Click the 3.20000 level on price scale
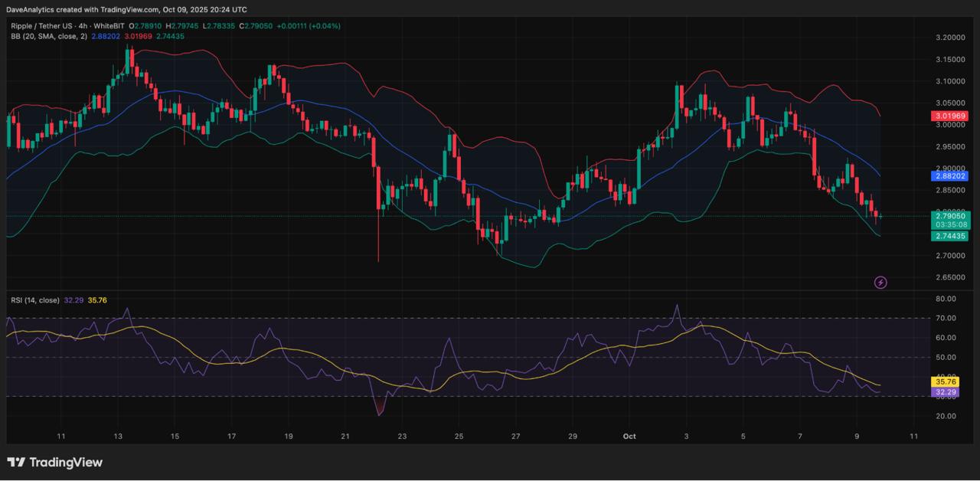The height and width of the screenshot is (481, 980). (949, 38)
